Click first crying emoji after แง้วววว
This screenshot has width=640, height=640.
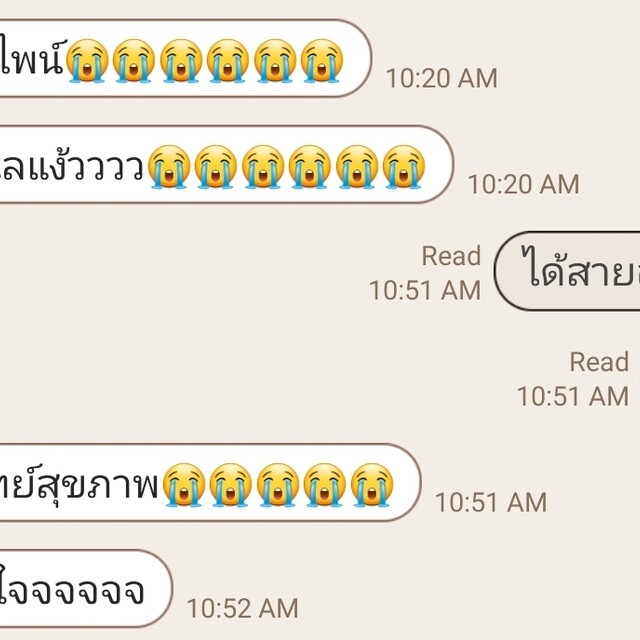tap(169, 167)
